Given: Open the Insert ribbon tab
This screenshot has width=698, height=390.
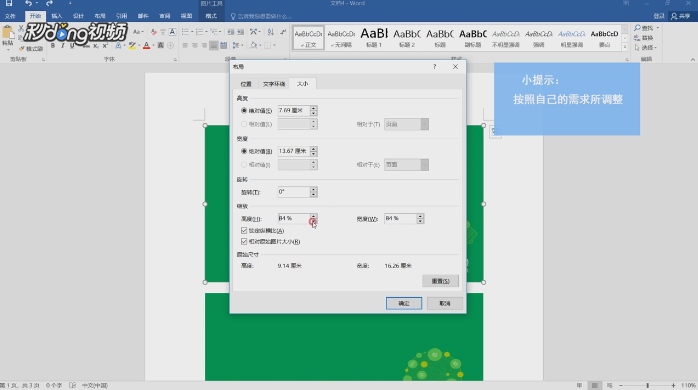Looking at the screenshot, I should coord(57,16).
